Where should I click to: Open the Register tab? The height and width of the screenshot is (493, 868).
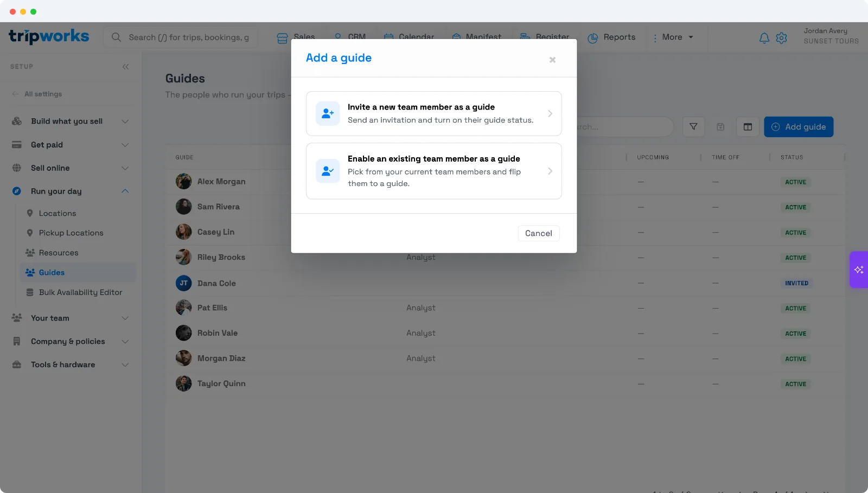tap(545, 37)
